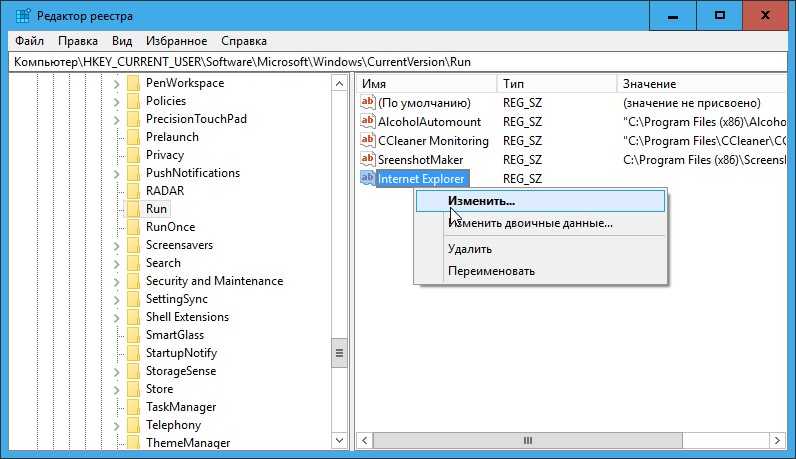Click the Registry Editor app icon in title bar
Screen dimensions: 796x459
23,16
